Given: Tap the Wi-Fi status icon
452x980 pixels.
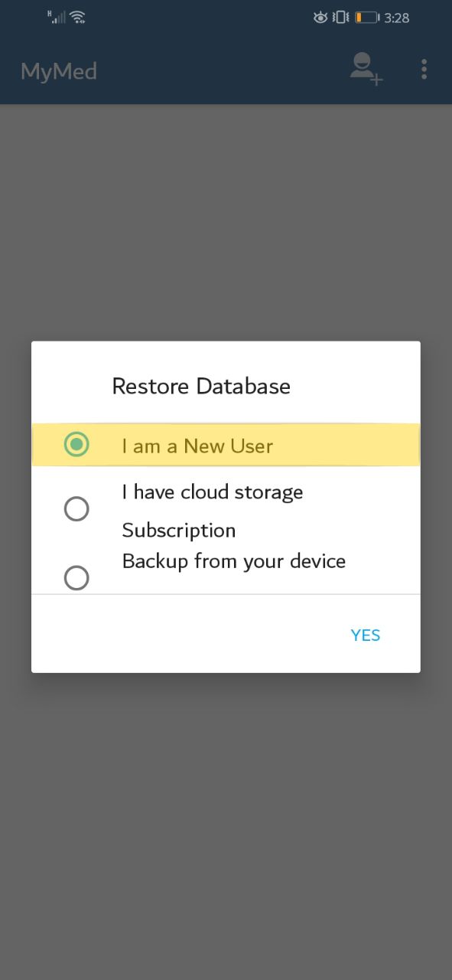Looking at the screenshot, I should (76, 17).
